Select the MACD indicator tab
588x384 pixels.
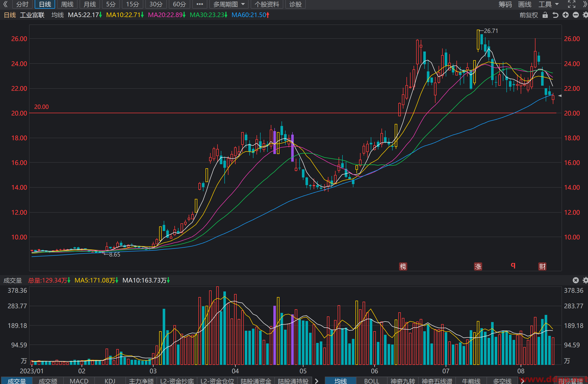click(x=79, y=381)
